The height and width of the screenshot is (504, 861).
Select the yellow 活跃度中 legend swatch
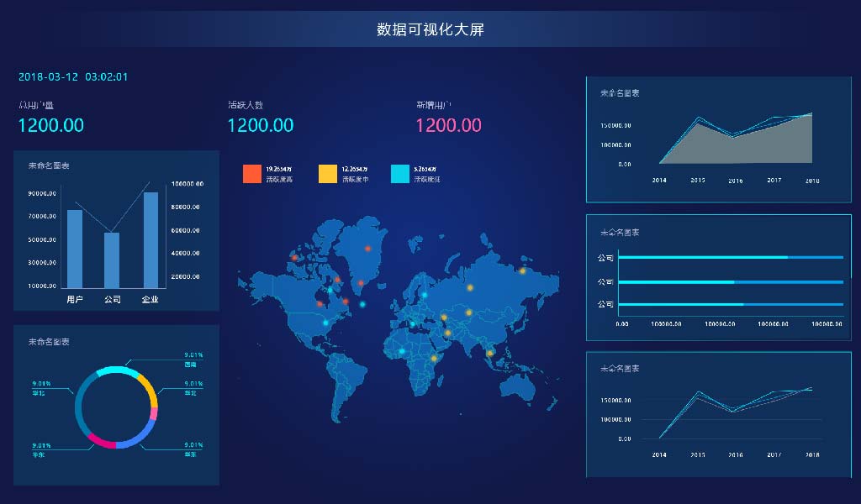pos(327,174)
